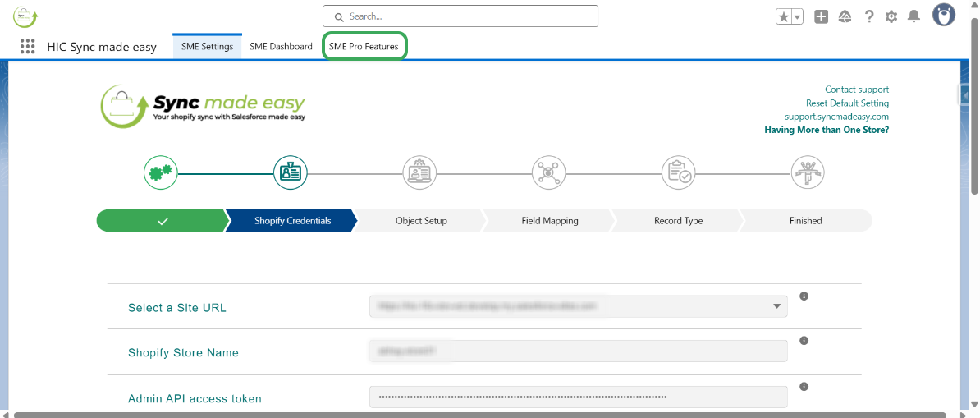The image size is (980, 418).
Task: Open the Select a Site URL dropdown
Action: [x=578, y=306]
